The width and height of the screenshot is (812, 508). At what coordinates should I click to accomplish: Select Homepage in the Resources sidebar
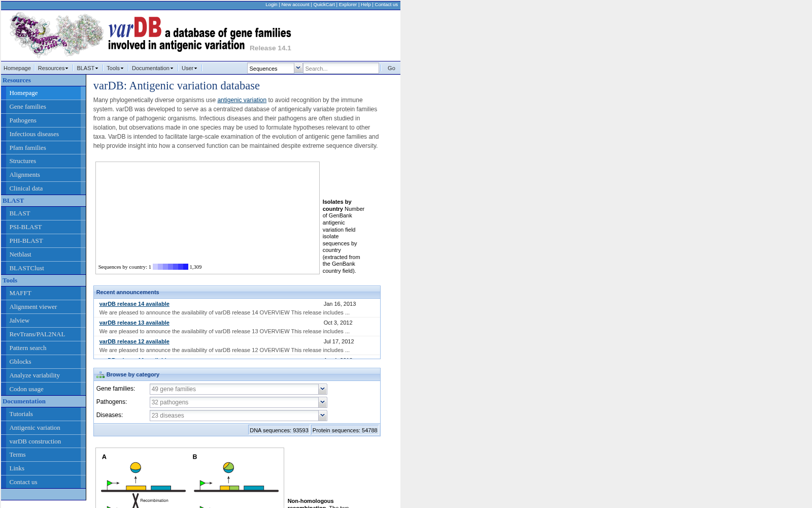[43, 93]
